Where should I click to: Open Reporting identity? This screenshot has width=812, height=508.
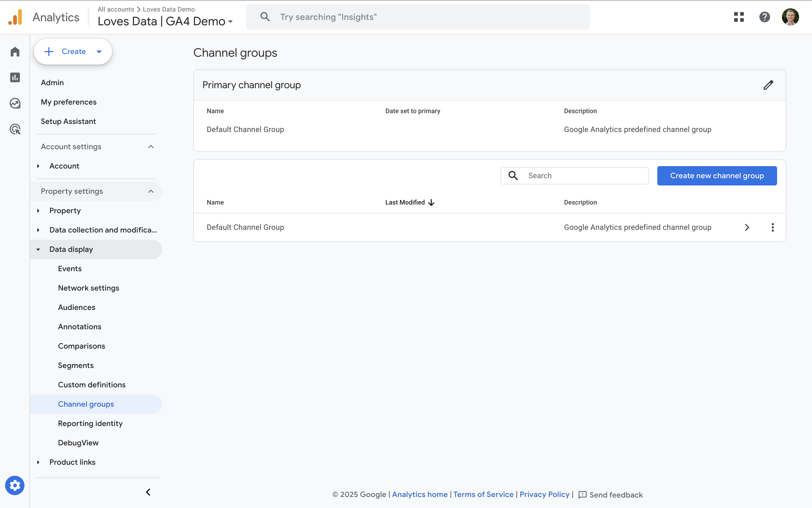click(x=90, y=424)
